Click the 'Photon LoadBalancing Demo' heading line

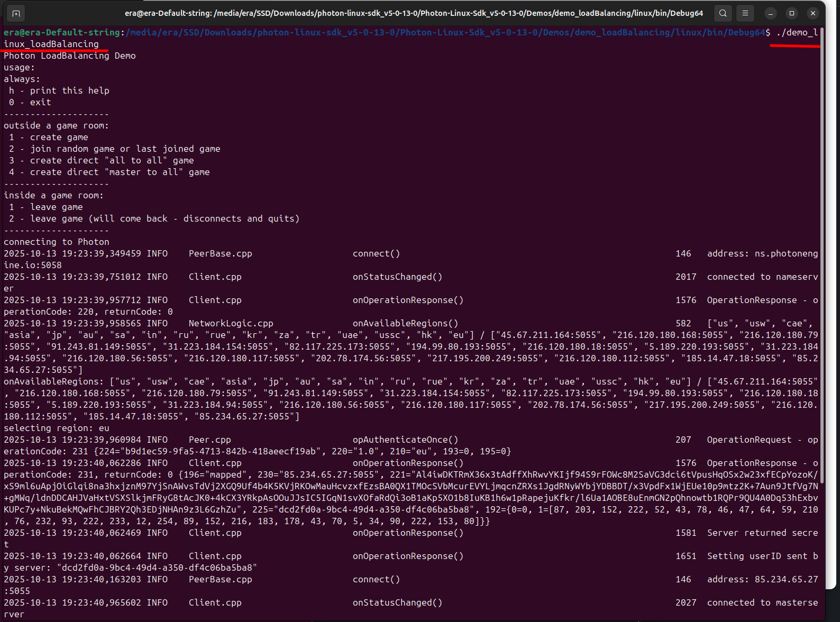tap(70, 56)
